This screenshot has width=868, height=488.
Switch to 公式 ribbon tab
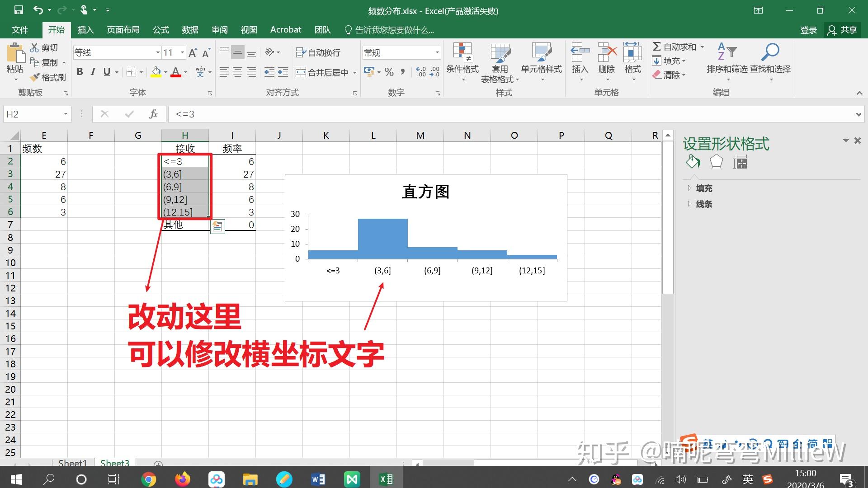tap(160, 30)
